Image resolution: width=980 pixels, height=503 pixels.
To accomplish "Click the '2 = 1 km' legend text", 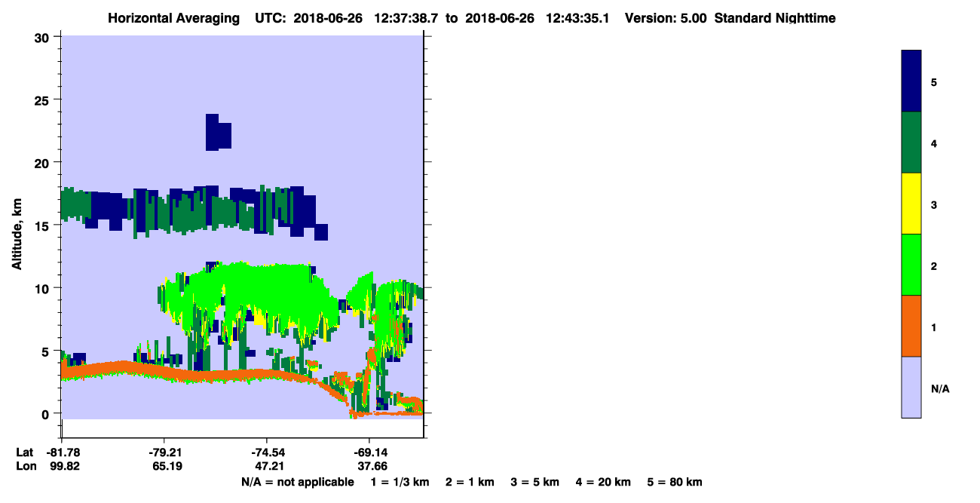I will (470, 482).
